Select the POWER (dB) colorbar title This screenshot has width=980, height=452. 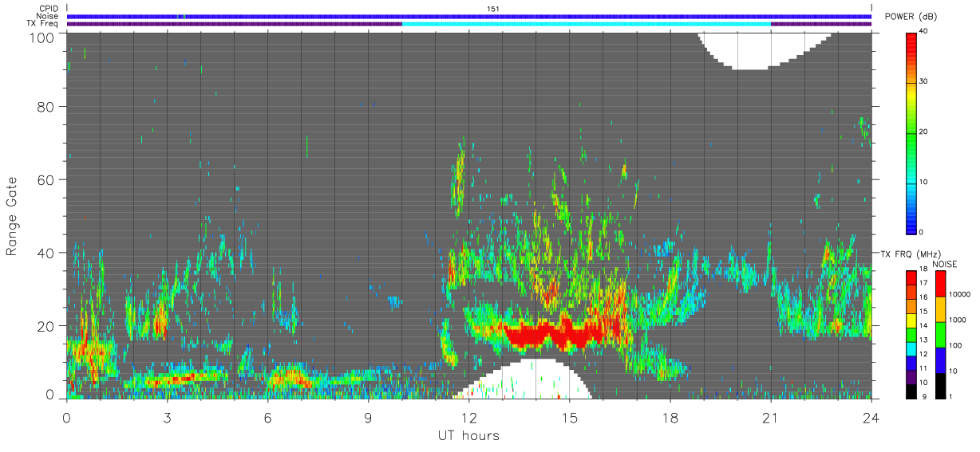point(909,17)
